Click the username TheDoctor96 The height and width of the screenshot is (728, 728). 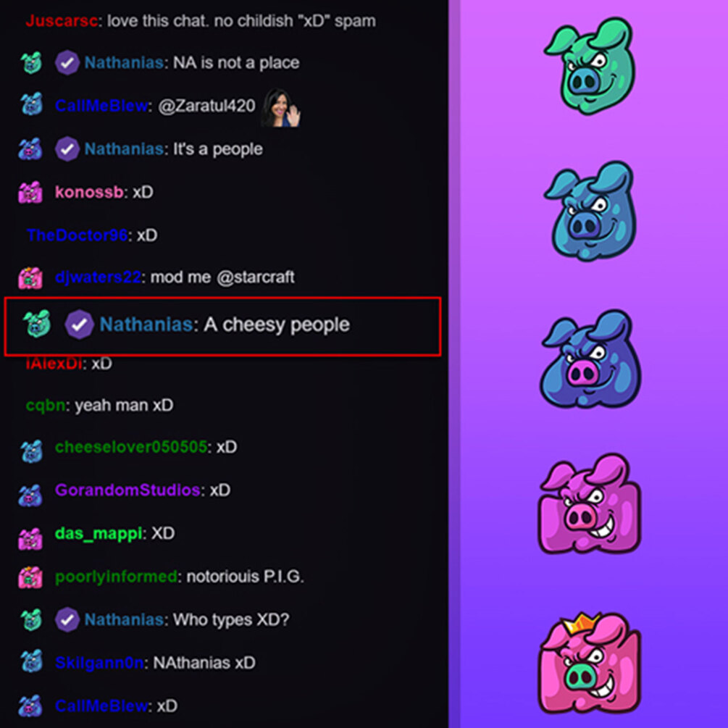(x=77, y=235)
